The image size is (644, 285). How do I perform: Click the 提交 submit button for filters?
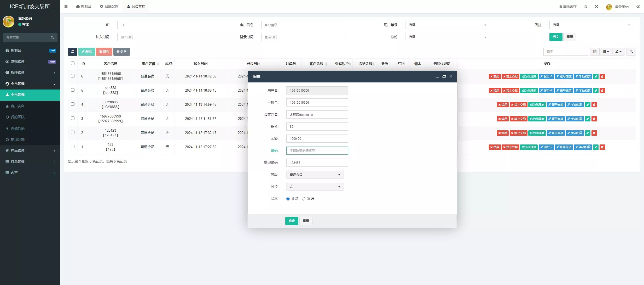[x=556, y=37]
